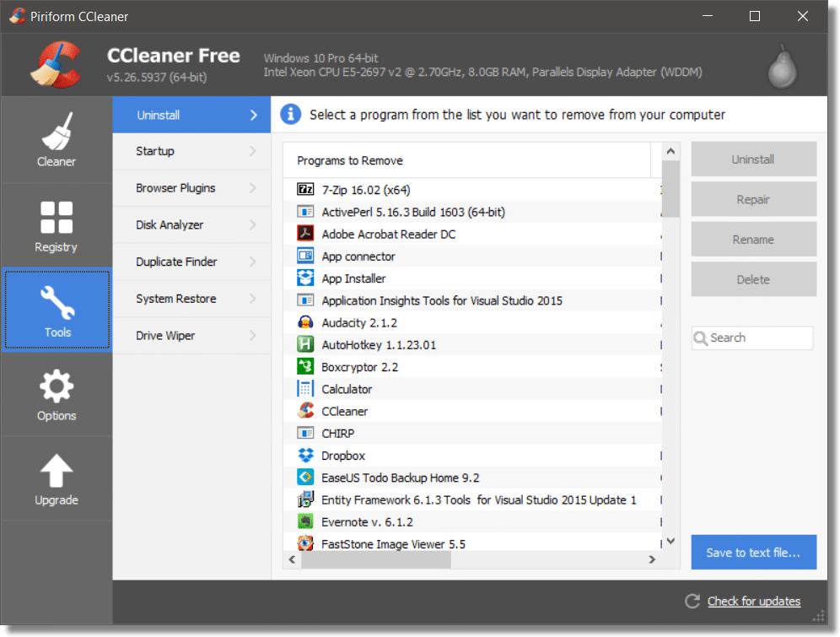This screenshot has width=840, height=637.
Task: Select the Tools wrench icon
Action: [57, 303]
